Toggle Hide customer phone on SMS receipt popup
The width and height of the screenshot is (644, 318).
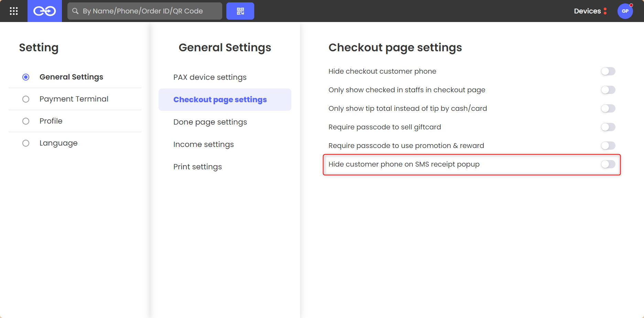(608, 164)
